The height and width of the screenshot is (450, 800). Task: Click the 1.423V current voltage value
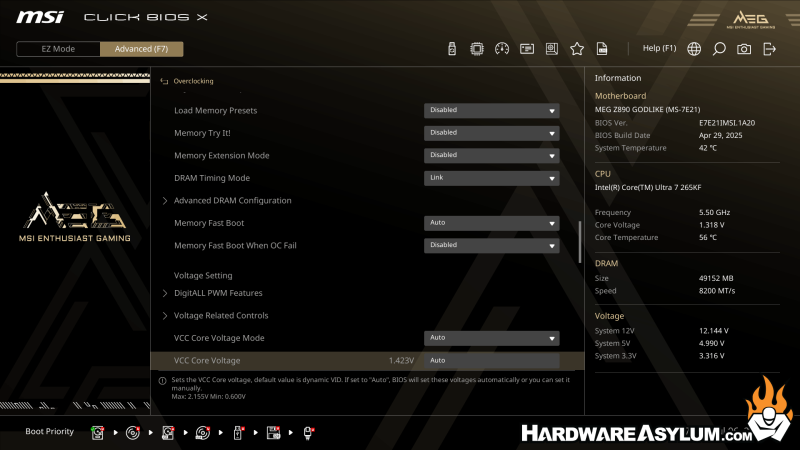click(x=401, y=360)
